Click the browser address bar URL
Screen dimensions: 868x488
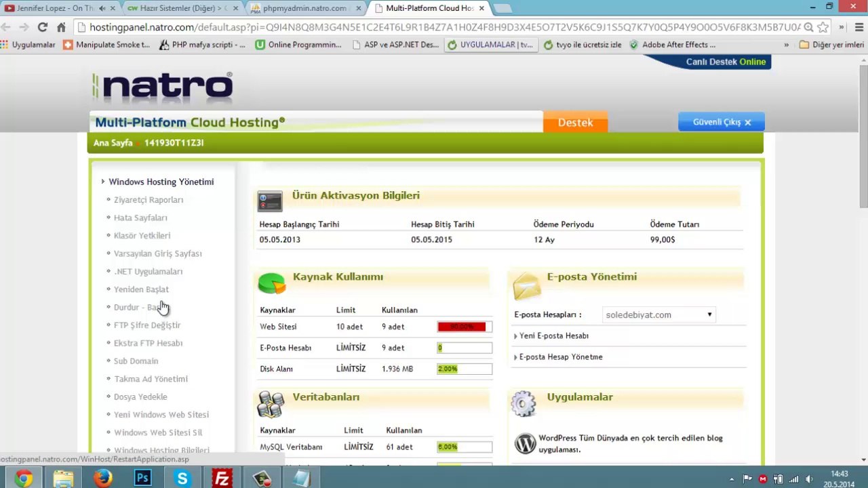tap(445, 27)
